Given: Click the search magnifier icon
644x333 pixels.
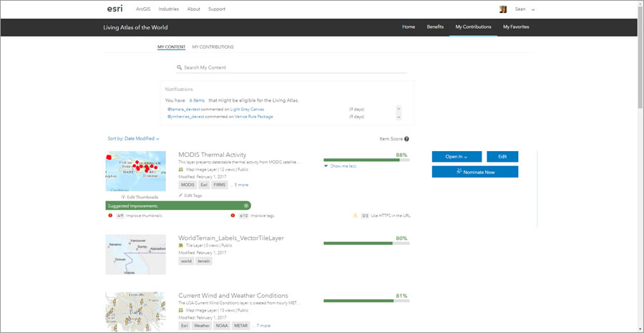Looking at the screenshot, I should tap(180, 67).
